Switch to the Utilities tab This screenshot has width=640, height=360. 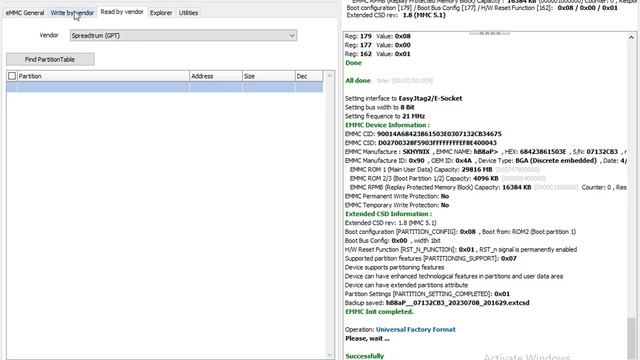(188, 13)
